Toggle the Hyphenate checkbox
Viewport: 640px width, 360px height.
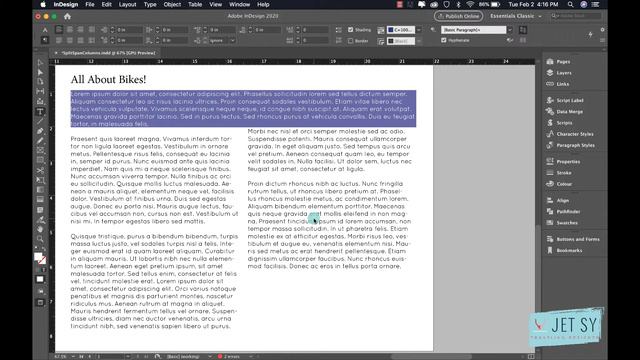(444, 40)
